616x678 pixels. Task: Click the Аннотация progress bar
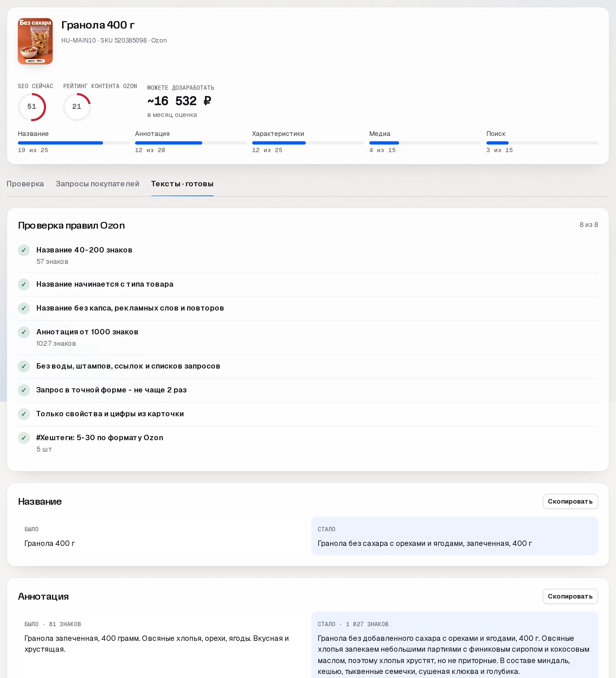[x=191, y=143]
